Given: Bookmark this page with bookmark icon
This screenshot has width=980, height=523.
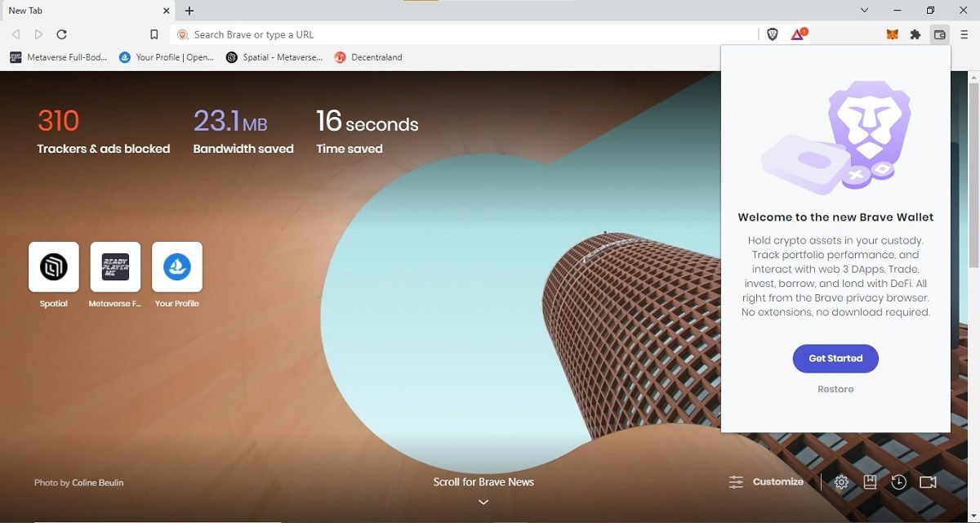Looking at the screenshot, I should click(x=154, y=34).
